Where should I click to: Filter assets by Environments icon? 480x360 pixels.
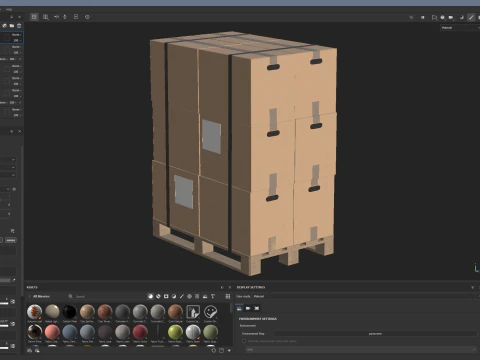point(205,296)
